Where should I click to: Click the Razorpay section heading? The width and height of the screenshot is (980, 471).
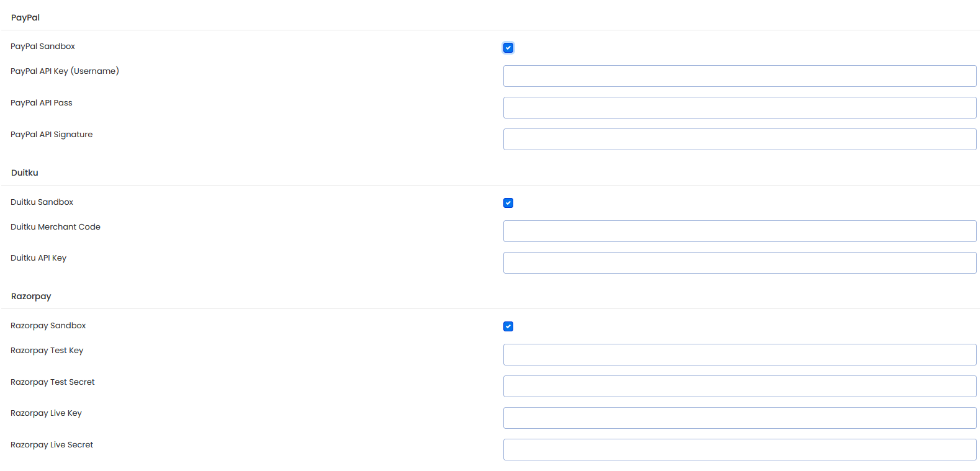click(x=31, y=296)
